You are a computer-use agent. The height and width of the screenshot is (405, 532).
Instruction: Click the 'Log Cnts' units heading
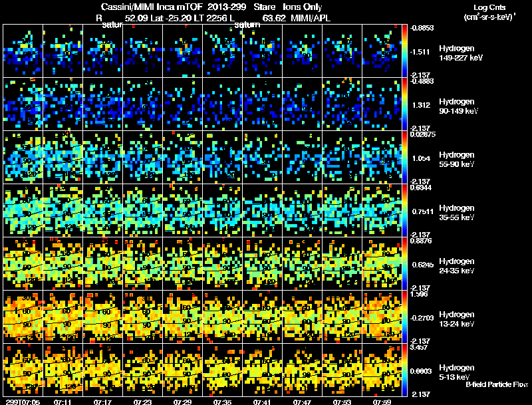[489, 7]
